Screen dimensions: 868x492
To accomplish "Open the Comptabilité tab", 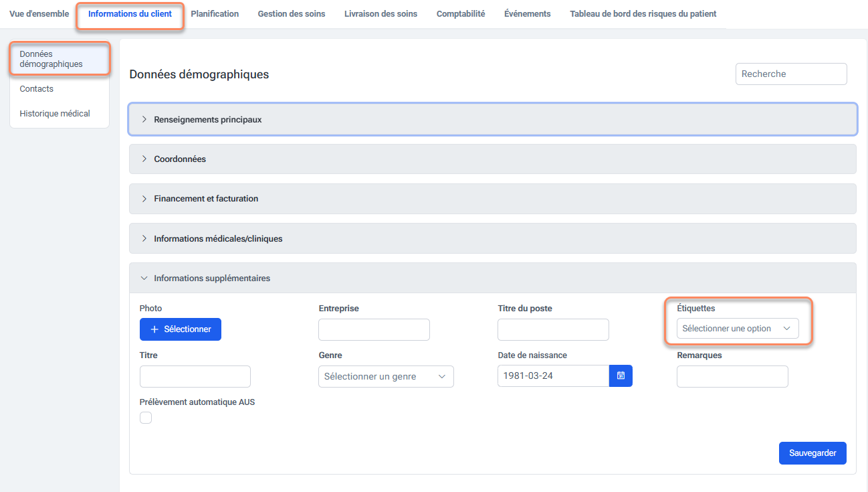I will (x=461, y=14).
